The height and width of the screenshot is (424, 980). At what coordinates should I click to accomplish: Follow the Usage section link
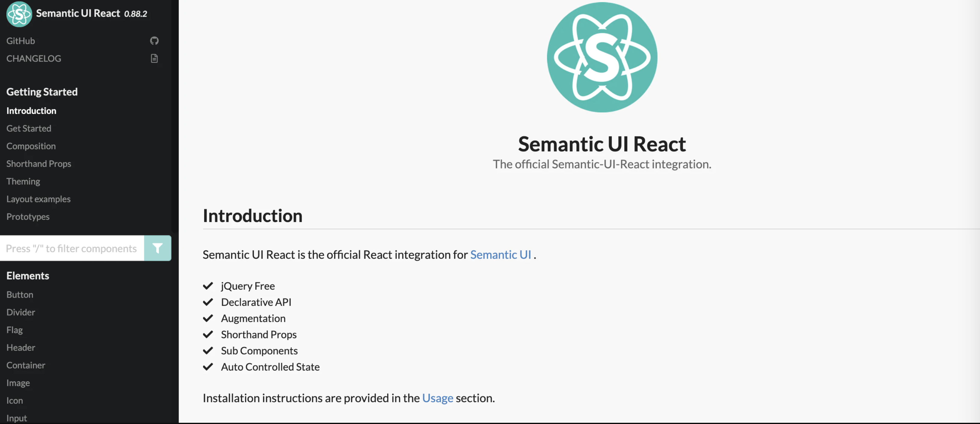437,398
